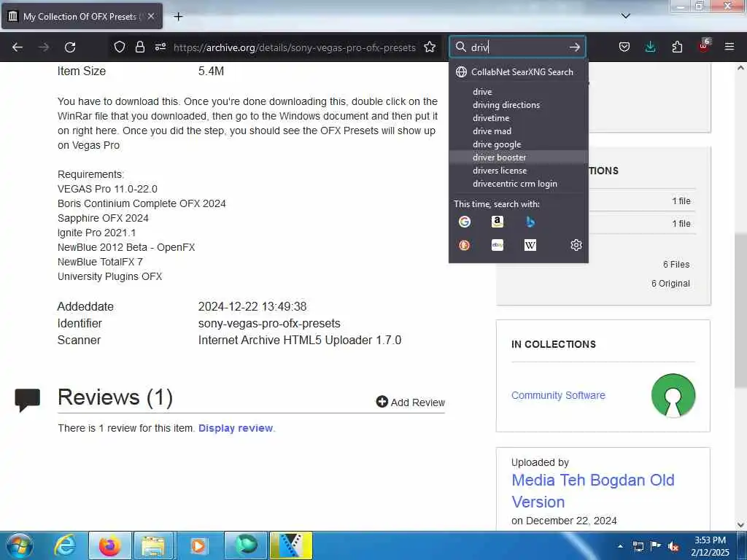
Task: Select the "drive google" suggestion
Action: 519,144
